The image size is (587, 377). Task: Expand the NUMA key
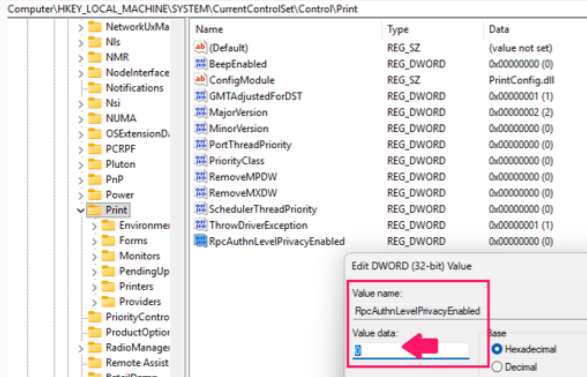point(81,119)
